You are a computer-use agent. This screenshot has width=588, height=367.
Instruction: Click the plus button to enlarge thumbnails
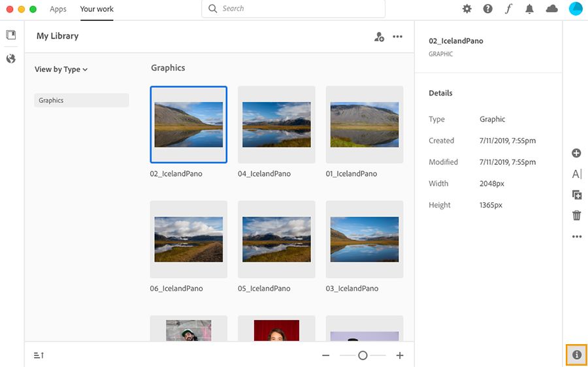click(400, 355)
